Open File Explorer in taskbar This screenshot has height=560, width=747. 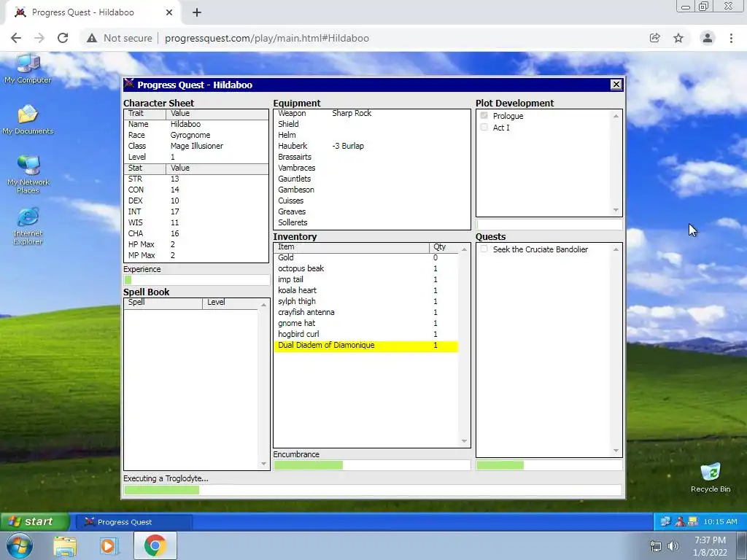click(x=65, y=545)
